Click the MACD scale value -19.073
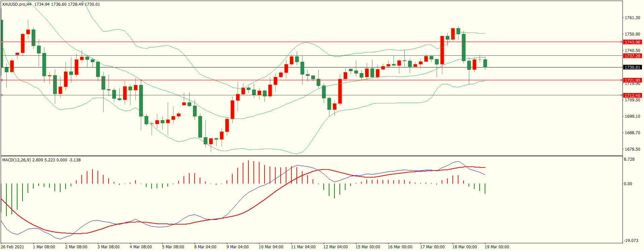 631,241
